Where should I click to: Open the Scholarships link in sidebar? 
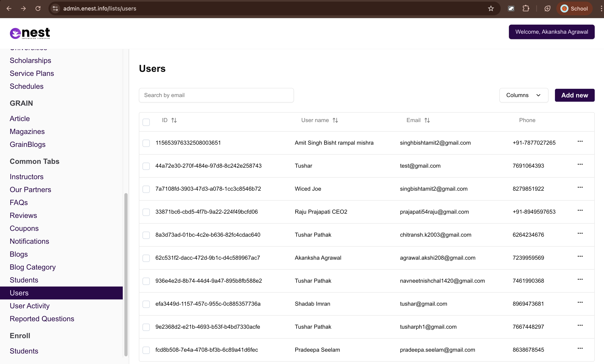[30, 61]
